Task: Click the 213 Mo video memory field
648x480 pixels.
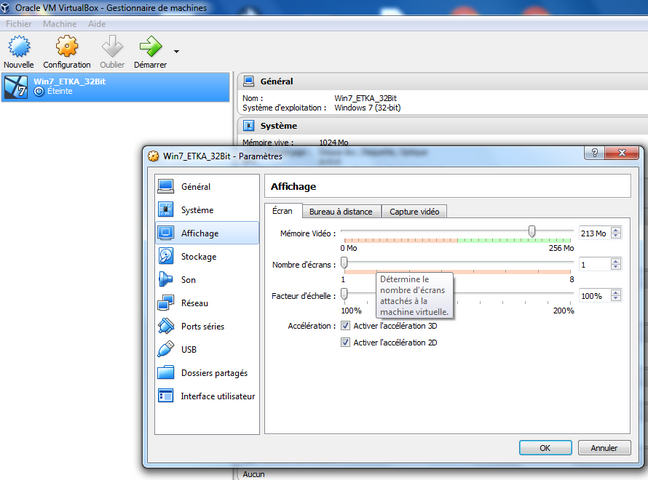Action: tap(595, 233)
